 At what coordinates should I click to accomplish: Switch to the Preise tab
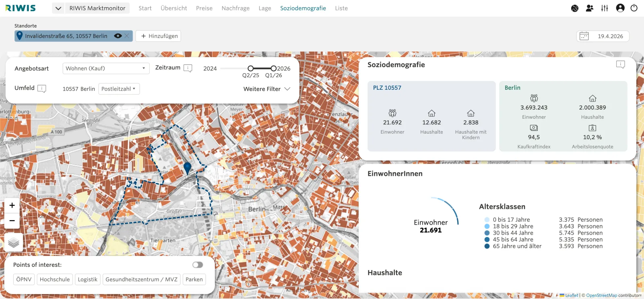[204, 8]
